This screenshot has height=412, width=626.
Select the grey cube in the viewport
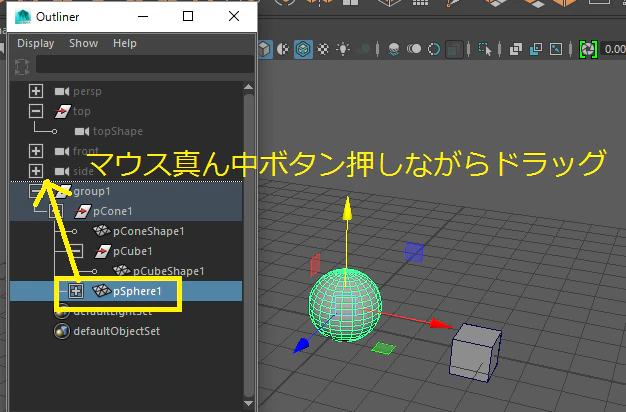point(475,352)
